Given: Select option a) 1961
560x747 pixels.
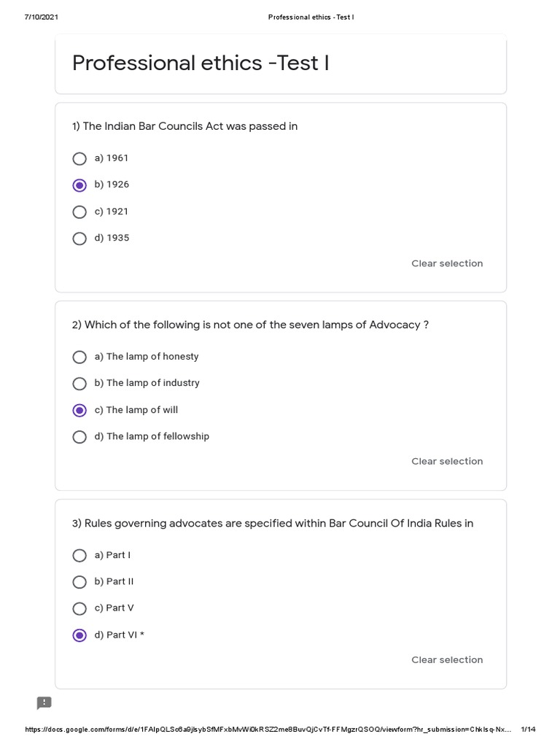Looking at the screenshot, I should point(80,158).
